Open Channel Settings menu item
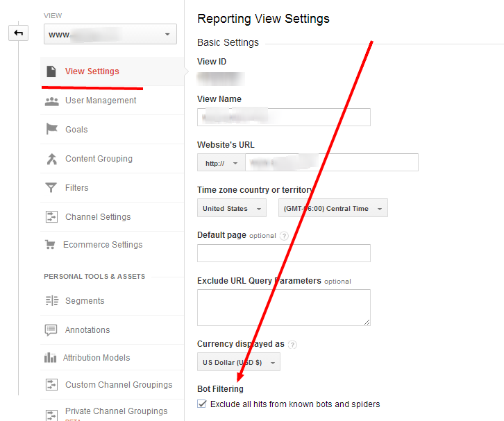Image resolution: width=504 pixels, height=421 pixels. click(98, 217)
